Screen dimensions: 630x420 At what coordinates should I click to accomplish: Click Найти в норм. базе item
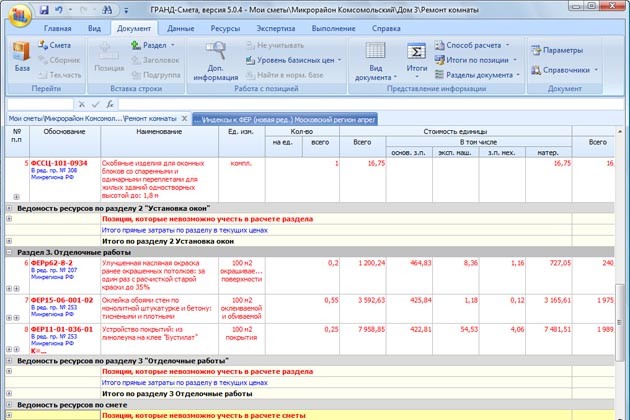click(284, 75)
